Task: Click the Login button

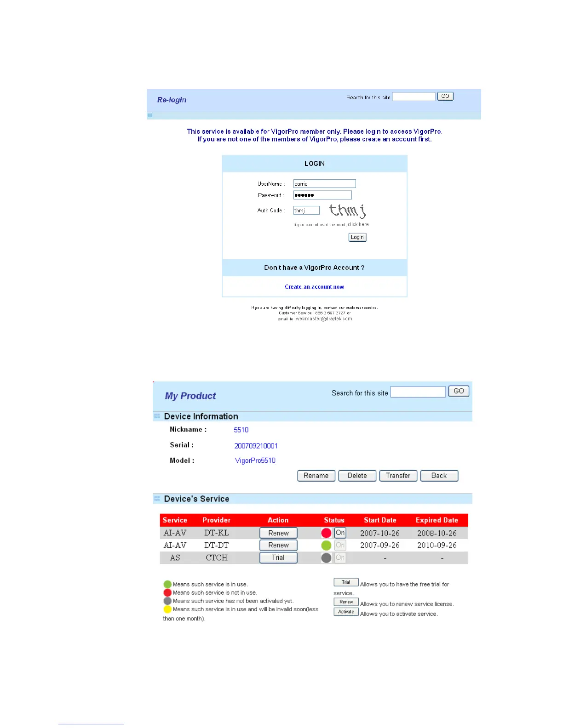Action: (357, 237)
